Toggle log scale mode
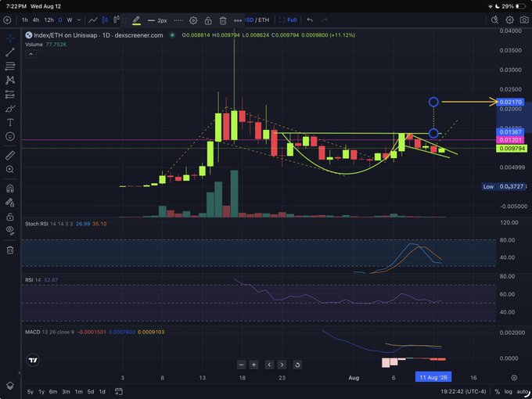 (x=509, y=391)
